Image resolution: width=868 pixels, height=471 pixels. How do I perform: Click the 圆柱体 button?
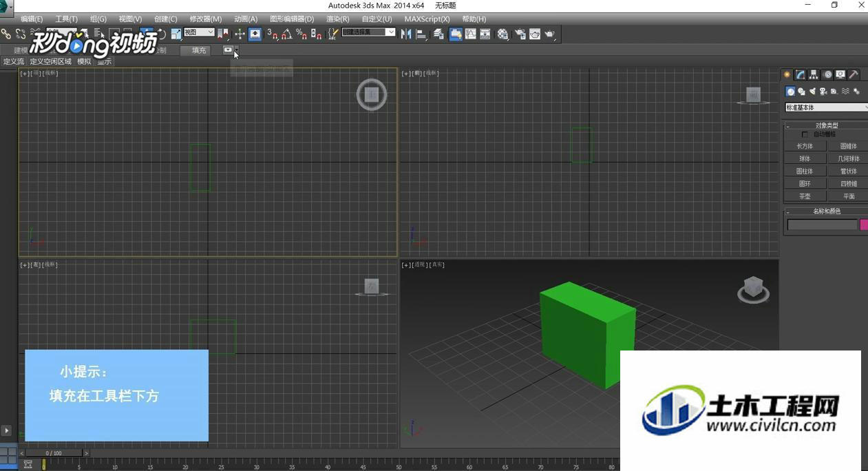tap(805, 171)
